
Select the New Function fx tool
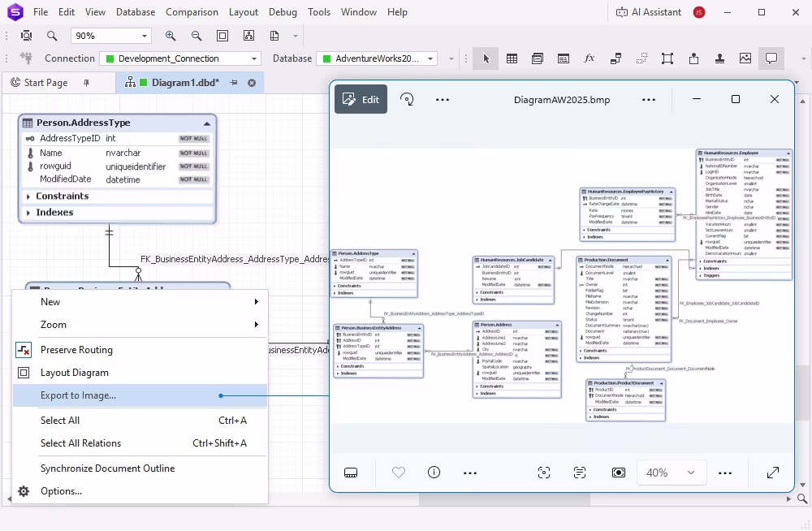click(x=590, y=58)
